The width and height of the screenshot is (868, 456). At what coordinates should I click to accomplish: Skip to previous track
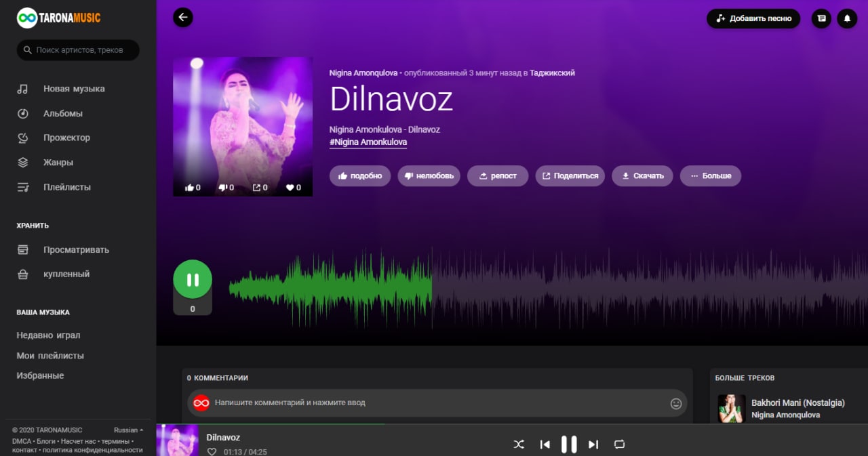tap(545, 444)
